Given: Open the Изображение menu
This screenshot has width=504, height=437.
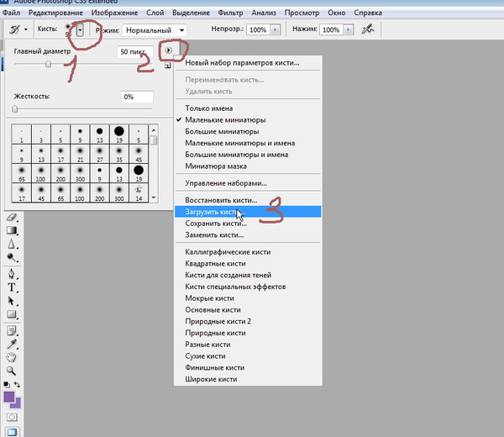Looking at the screenshot, I should [114, 13].
